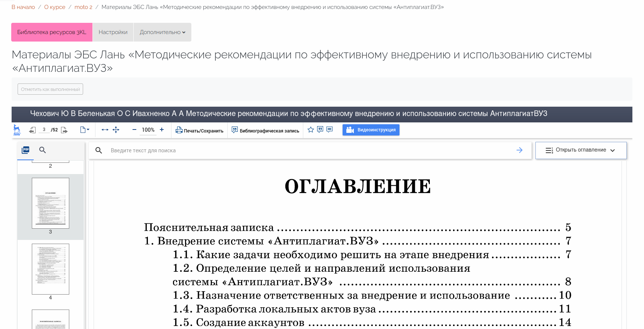Viewport: 644px width, 329px height.
Task: Open Настройки tab
Action: click(x=113, y=32)
